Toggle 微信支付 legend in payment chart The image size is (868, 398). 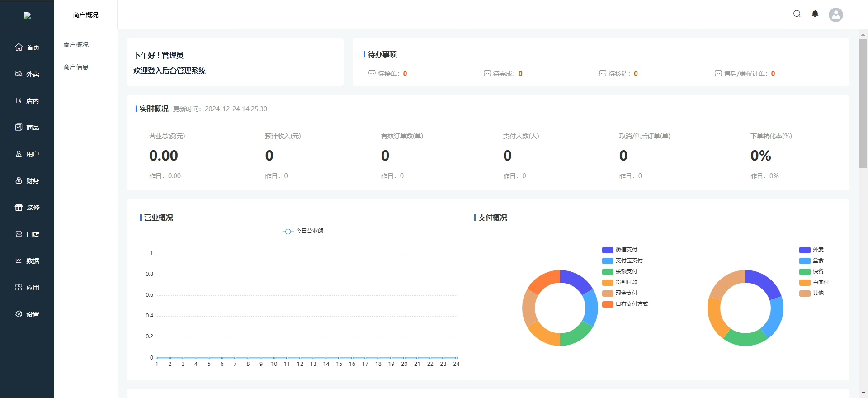pos(620,250)
